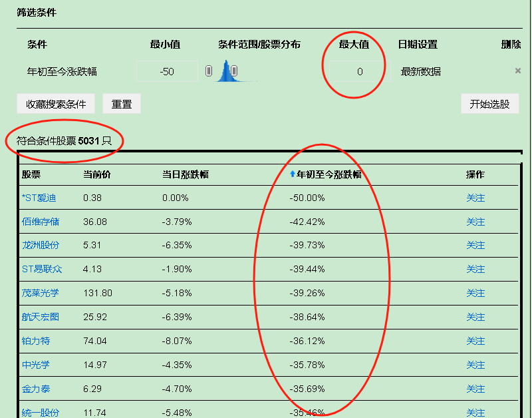This screenshot has width=532, height=418.
Task: Click 关注 for 茂莱光学
Action: (475, 293)
